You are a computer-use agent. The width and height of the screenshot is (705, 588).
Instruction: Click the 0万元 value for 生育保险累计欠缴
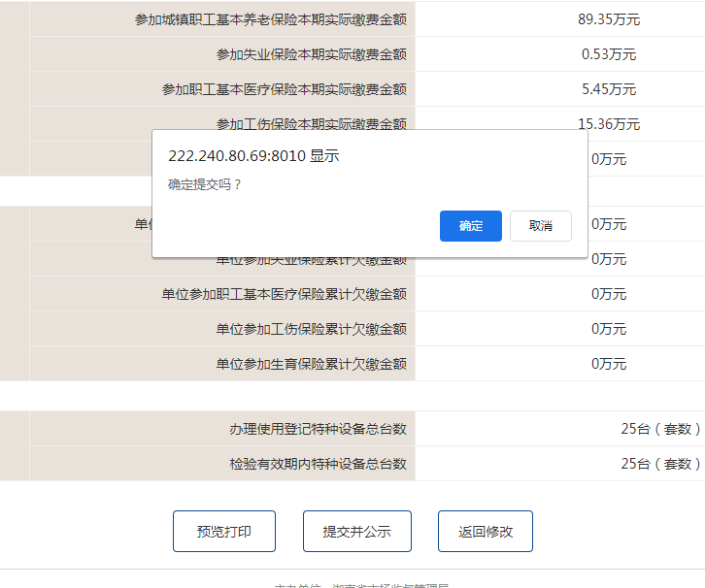(x=608, y=364)
